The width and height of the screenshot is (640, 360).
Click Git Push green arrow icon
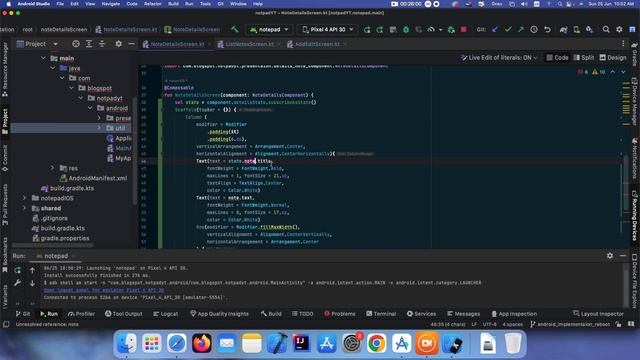[x=521, y=29]
